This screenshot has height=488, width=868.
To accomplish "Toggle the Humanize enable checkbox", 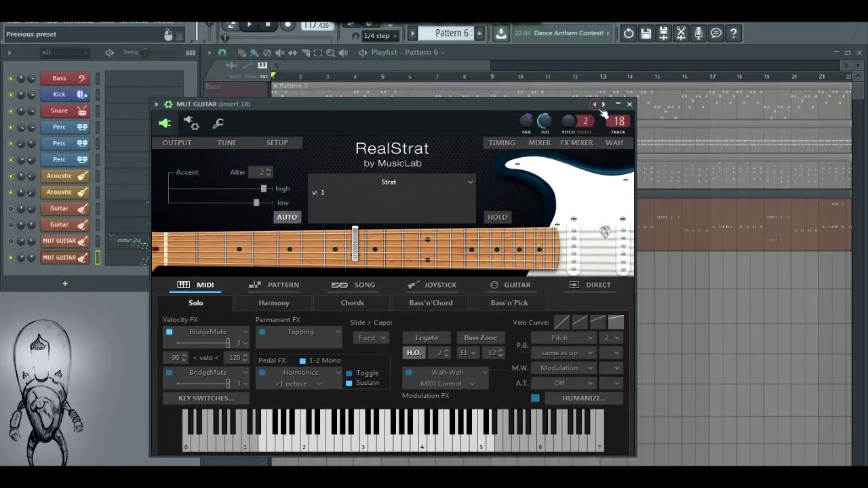I will tap(535, 398).
